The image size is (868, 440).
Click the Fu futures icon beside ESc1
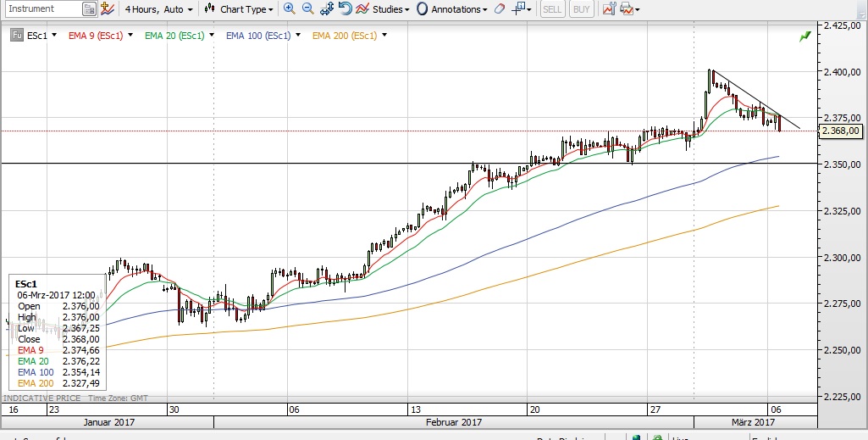[17, 36]
